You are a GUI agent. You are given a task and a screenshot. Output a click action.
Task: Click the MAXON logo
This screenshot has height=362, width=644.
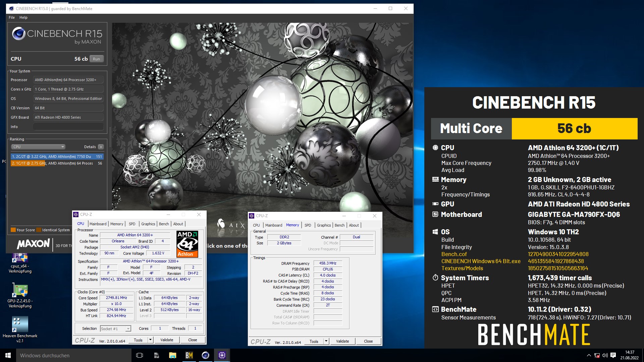click(34, 244)
